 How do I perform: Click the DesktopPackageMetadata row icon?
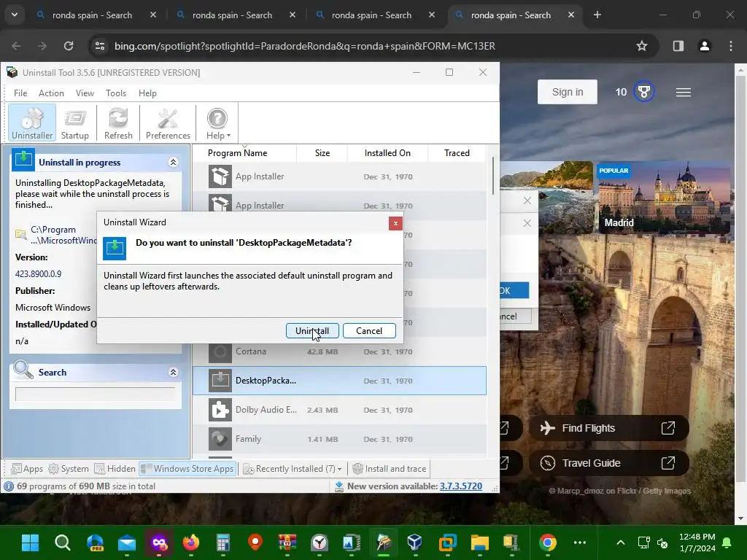[x=220, y=381]
